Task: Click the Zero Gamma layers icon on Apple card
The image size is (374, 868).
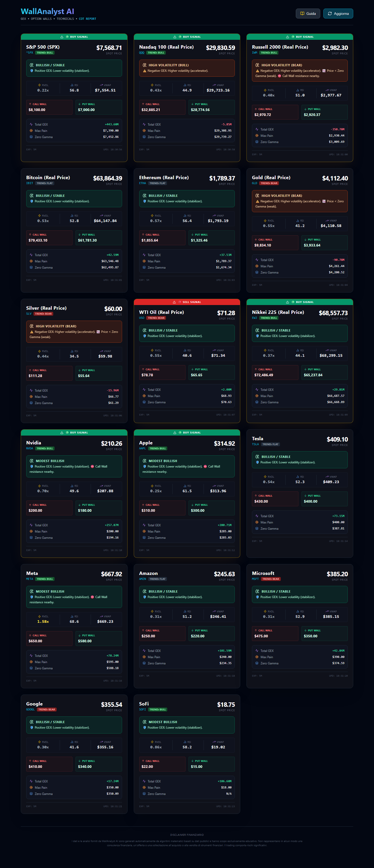Action: click(x=144, y=537)
